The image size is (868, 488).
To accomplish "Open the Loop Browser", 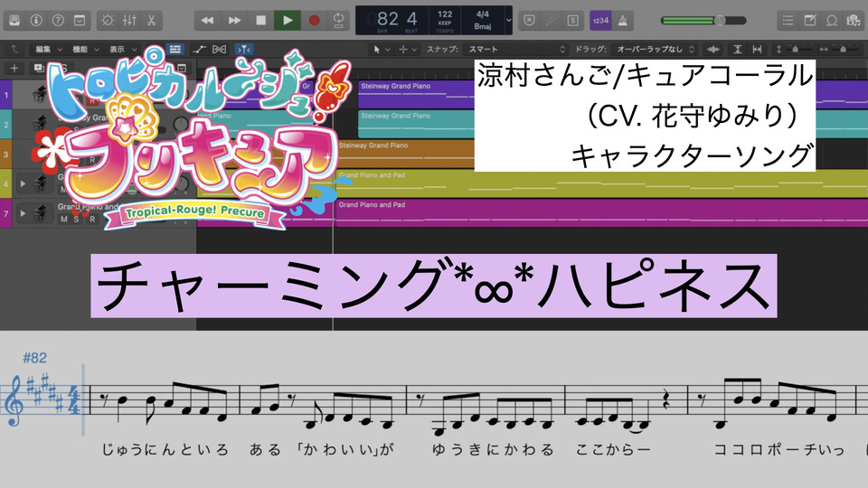I will 832,21.
